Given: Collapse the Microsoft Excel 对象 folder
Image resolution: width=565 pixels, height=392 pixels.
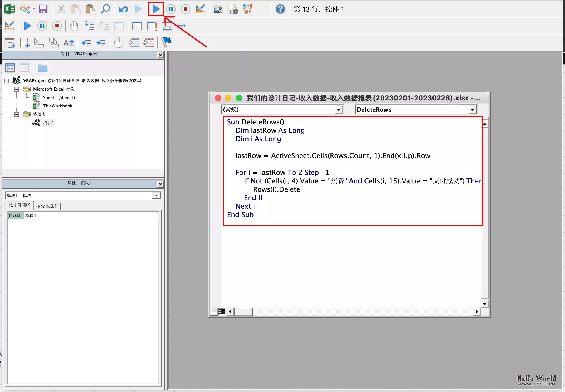Looking at the screenshot, I should (x=16, y=89).
